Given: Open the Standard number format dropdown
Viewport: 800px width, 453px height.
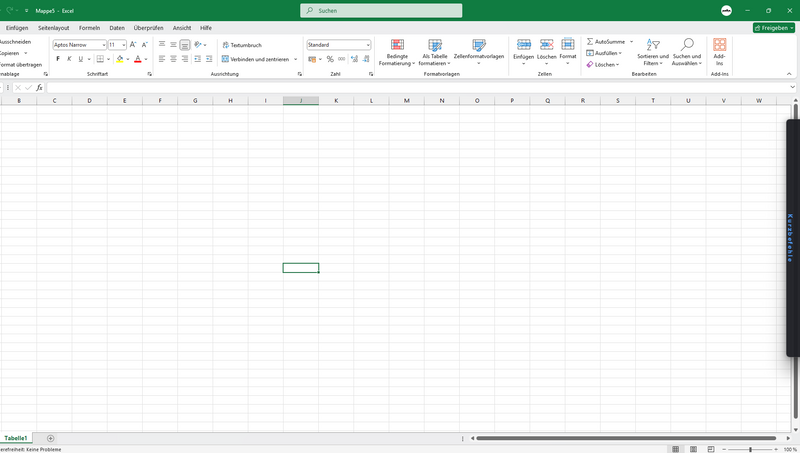Looking at the screenshot, I should (368, 45).
